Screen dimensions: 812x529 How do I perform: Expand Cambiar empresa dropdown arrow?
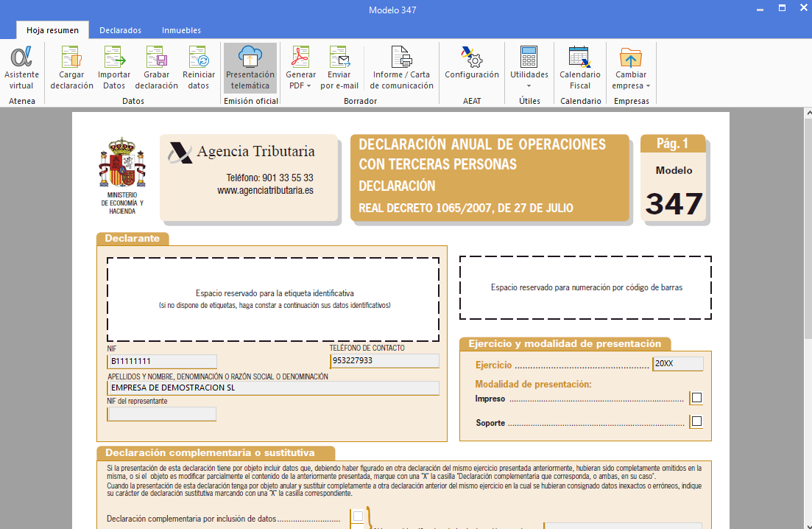tap(648, 86)
